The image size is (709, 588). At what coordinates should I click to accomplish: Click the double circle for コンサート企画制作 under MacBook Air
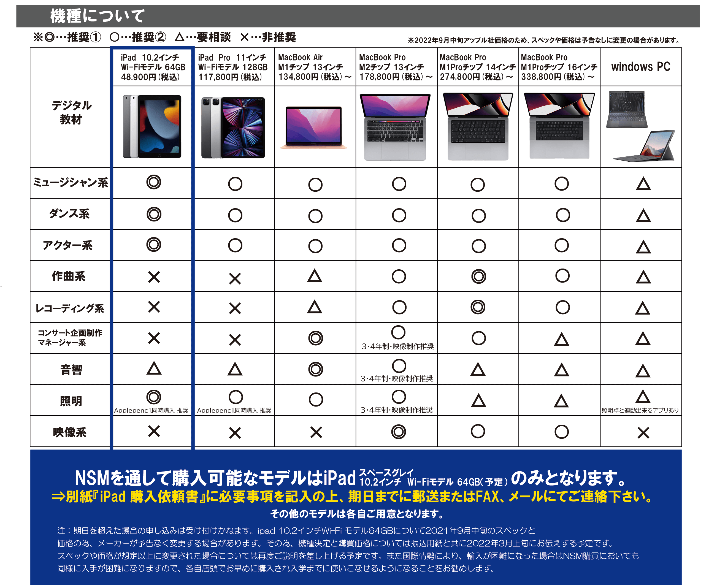tap(316, 338)
